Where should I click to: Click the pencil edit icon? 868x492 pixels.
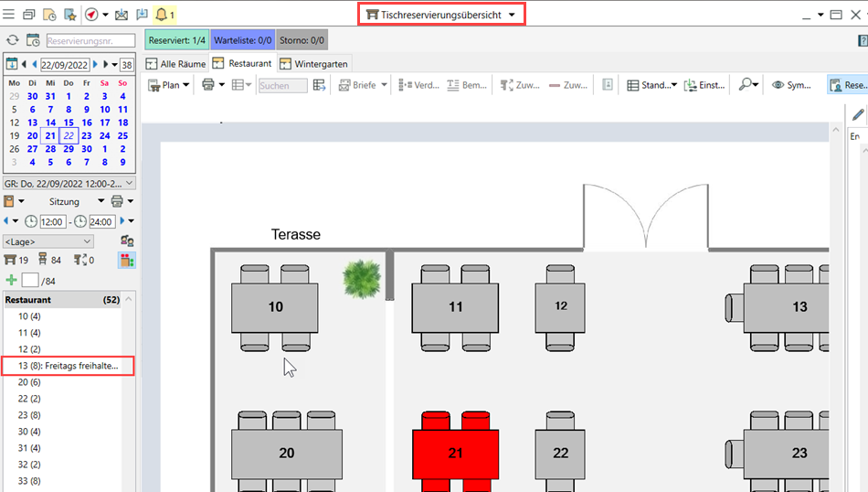tap(857, 114)
